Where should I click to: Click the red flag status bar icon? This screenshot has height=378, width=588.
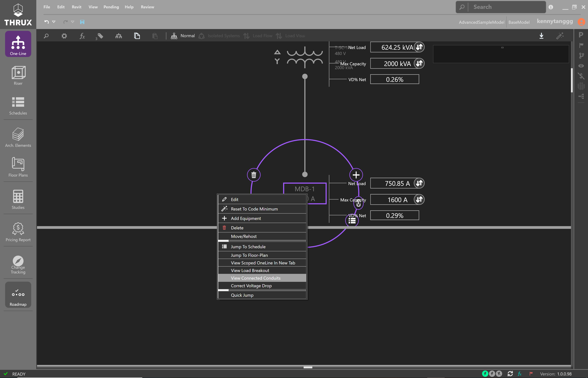[x=531, y=374]
